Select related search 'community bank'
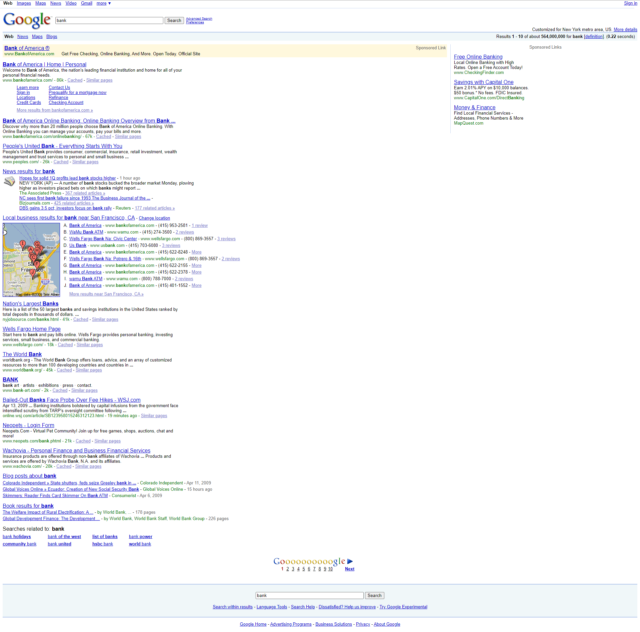 20,544
